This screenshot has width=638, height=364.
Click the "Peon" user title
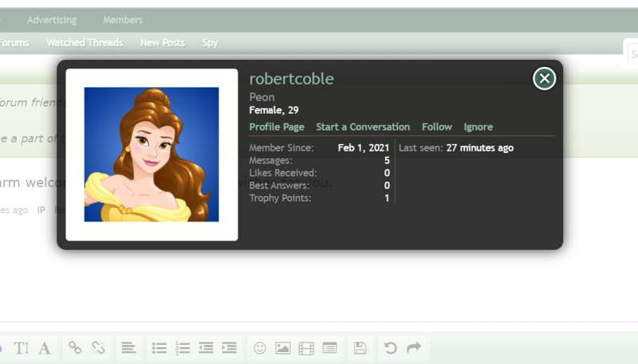pyautogui.click(x=262, y=97)
